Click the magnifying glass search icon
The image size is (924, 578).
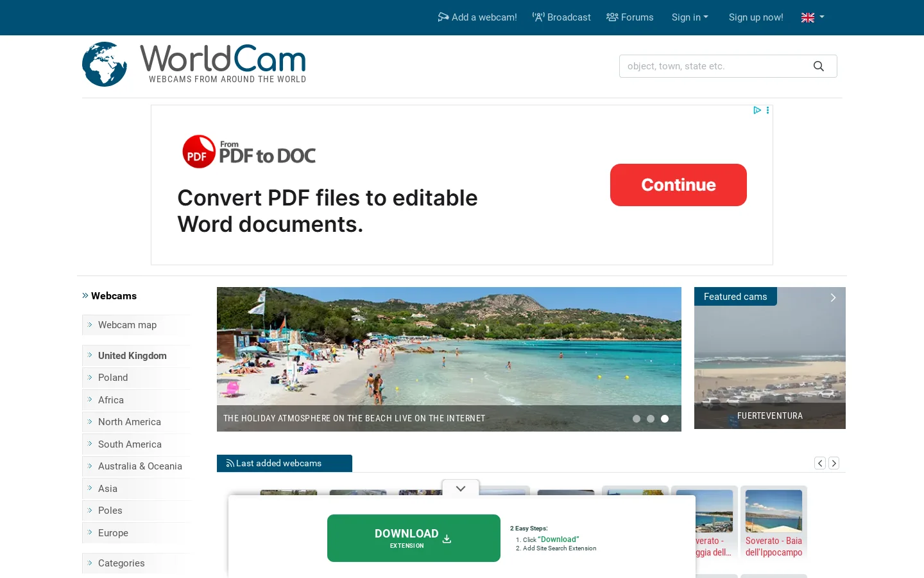point(818,66)
